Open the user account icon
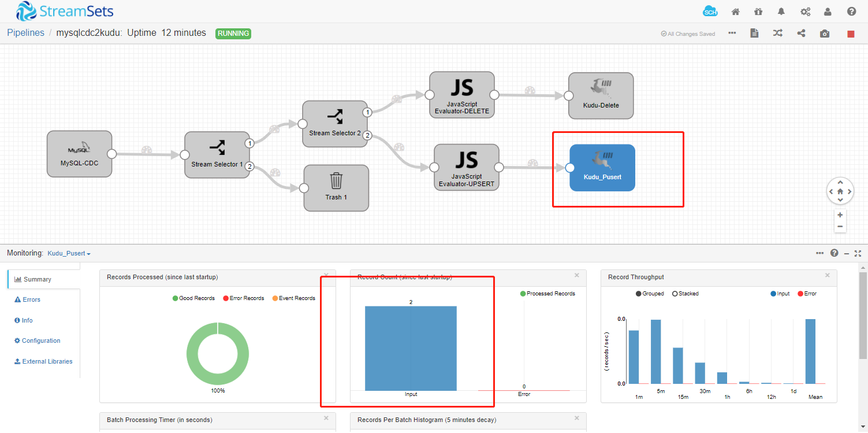The image size is (868, 433). pos(828,12)
